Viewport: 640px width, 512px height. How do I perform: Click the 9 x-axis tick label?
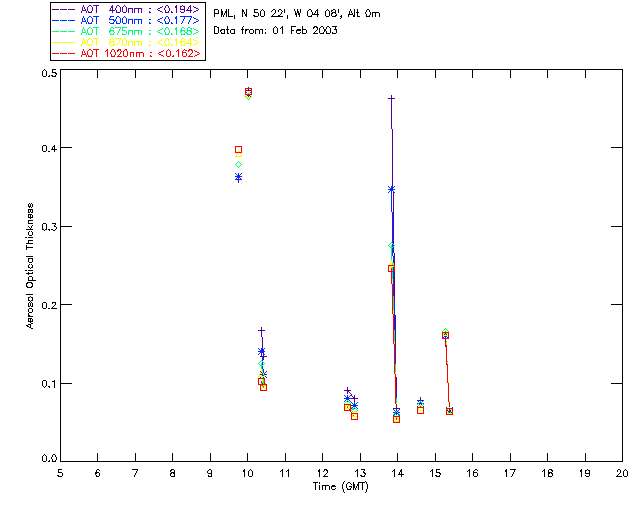point(210,473)
